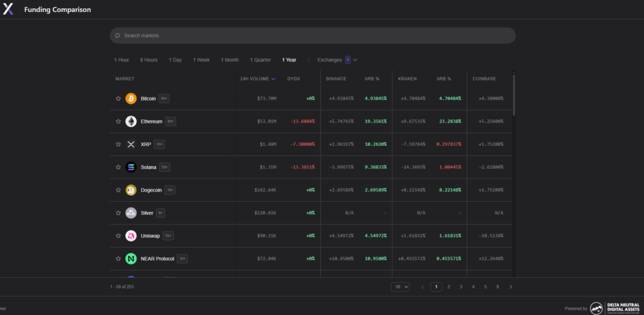
Task: Open the Exchanges dropdown
Action: 337,60
